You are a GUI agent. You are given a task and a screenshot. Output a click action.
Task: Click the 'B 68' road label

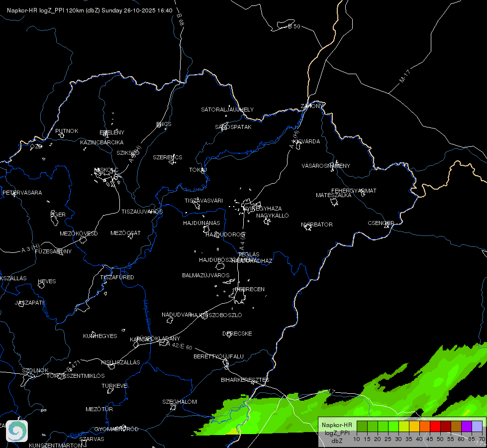181,19
